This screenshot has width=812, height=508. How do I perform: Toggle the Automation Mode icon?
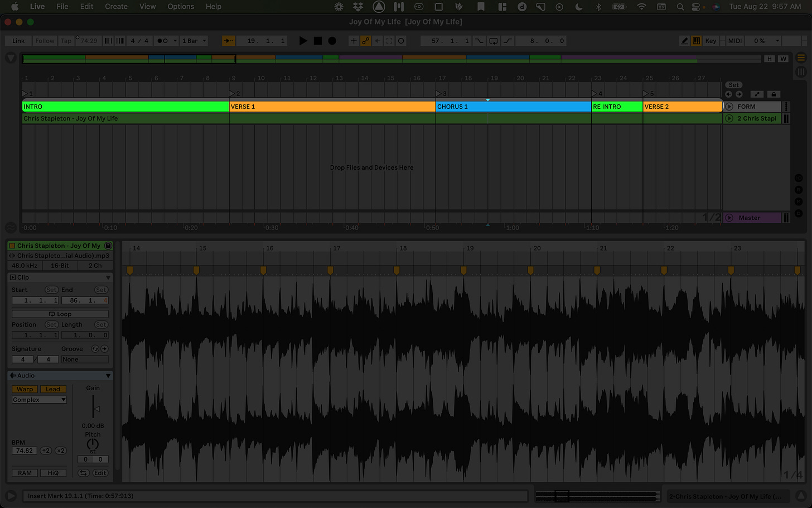(757, 94)
